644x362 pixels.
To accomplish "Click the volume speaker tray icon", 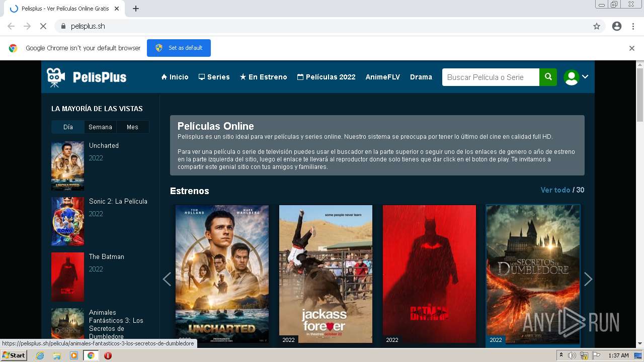I will 572,355.
